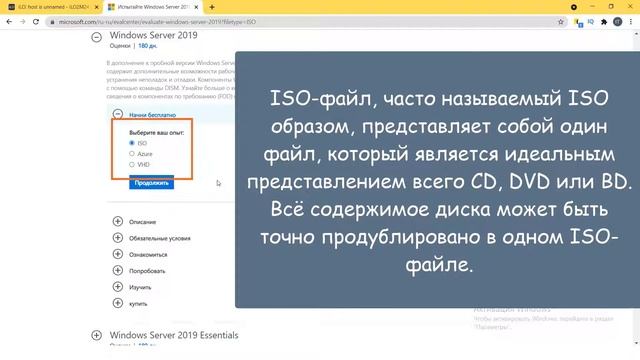Collapse the Windows Server 2019 section
The height and width of the screenshot is (360, 640).
(96, 37)
